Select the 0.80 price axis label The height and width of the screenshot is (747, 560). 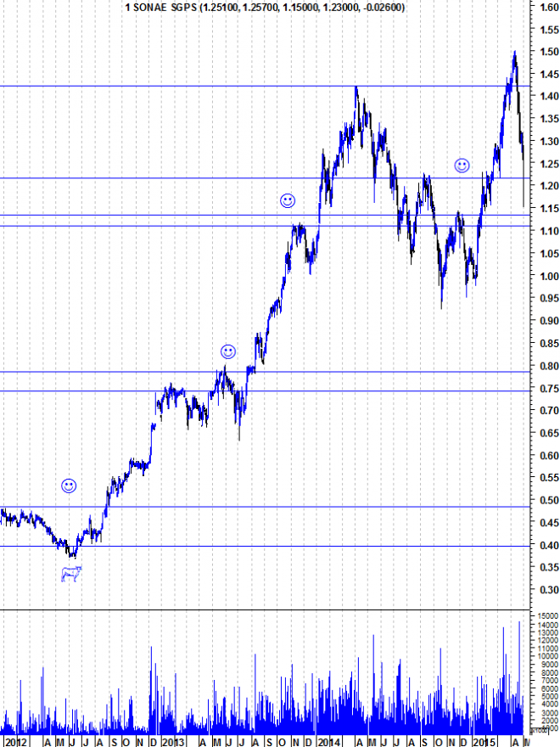click(x=550, y=366)
